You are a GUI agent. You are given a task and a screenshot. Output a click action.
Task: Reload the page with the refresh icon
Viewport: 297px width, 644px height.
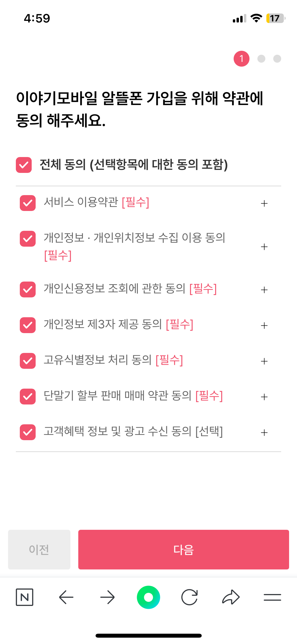[190, 597]
